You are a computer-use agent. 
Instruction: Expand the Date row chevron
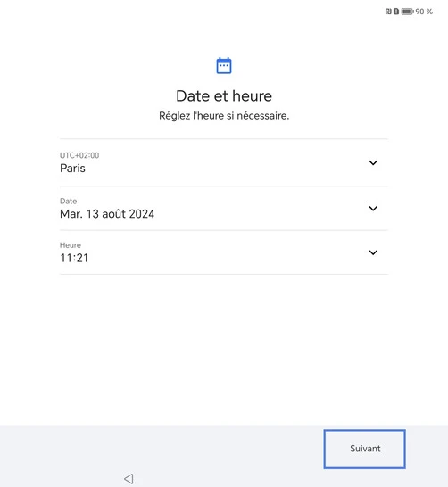point(373,208)
